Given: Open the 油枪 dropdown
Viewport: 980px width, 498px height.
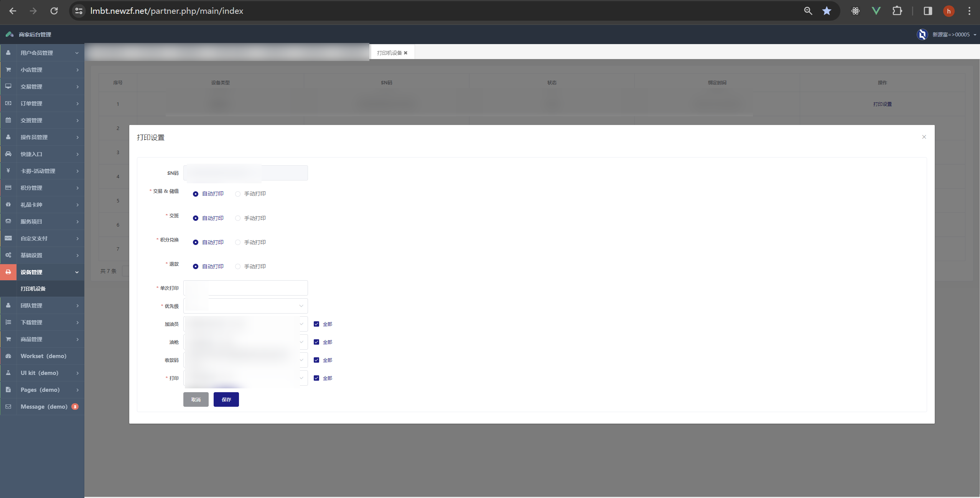Looking at the screenshot, I should (245, 342).
